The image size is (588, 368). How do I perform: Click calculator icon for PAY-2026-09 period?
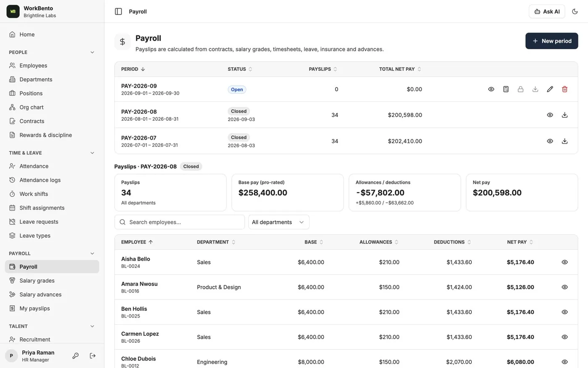click(506, 89)
